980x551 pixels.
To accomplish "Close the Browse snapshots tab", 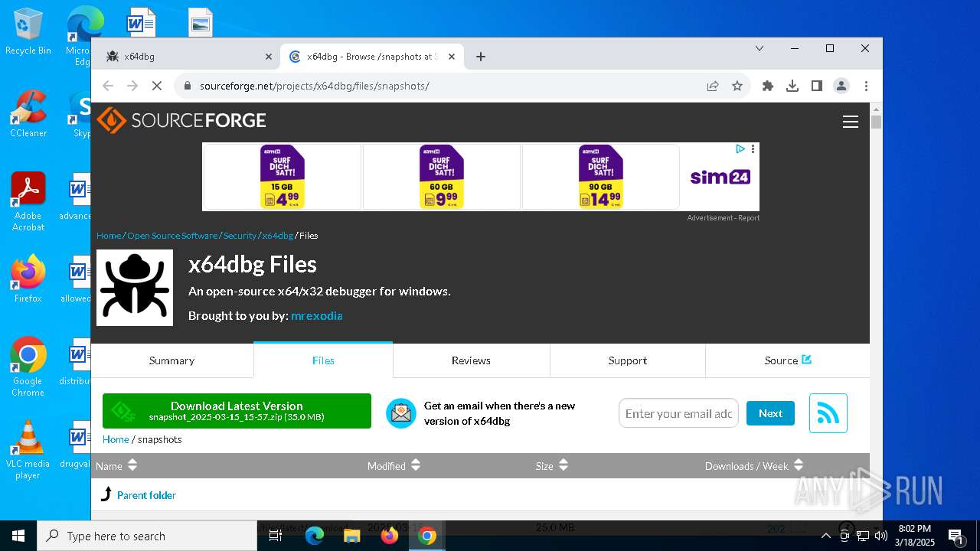I will pos(452,57).
